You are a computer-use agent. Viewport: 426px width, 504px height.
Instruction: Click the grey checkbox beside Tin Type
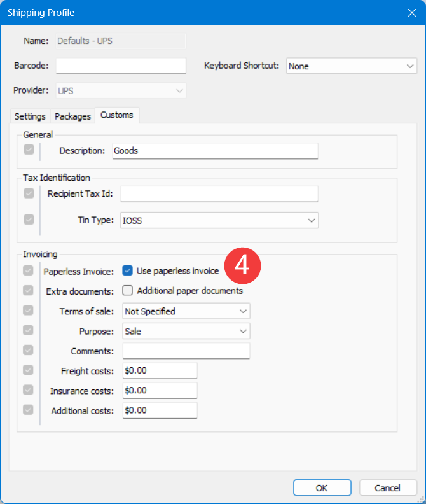(x=29, y=220)
